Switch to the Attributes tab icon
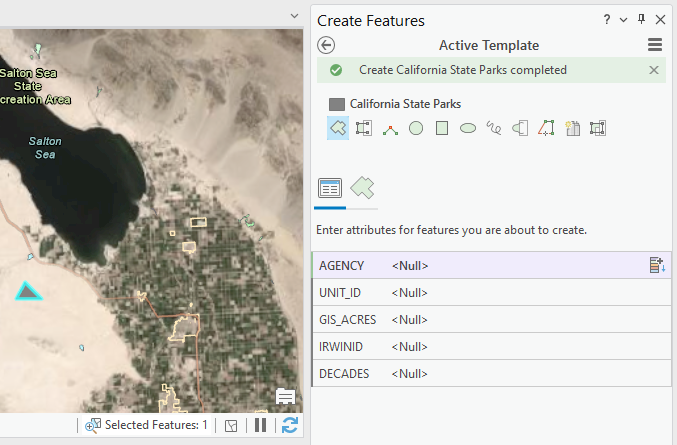This screenshot has height=445, width=677. click(x=330, y=188)
